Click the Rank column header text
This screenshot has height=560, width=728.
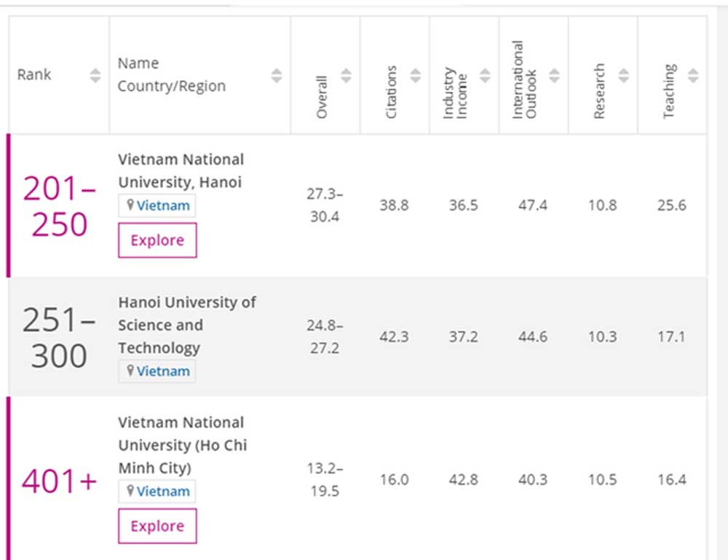pos(34,75)
